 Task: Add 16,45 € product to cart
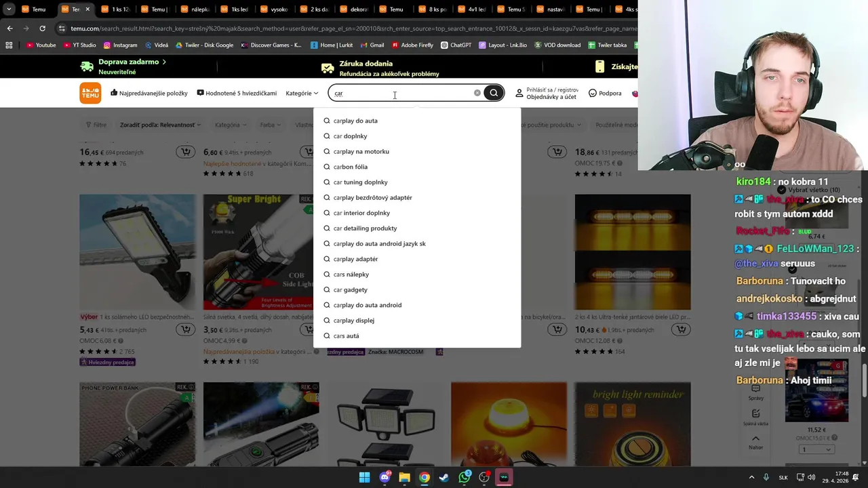[x=185, y=152]
